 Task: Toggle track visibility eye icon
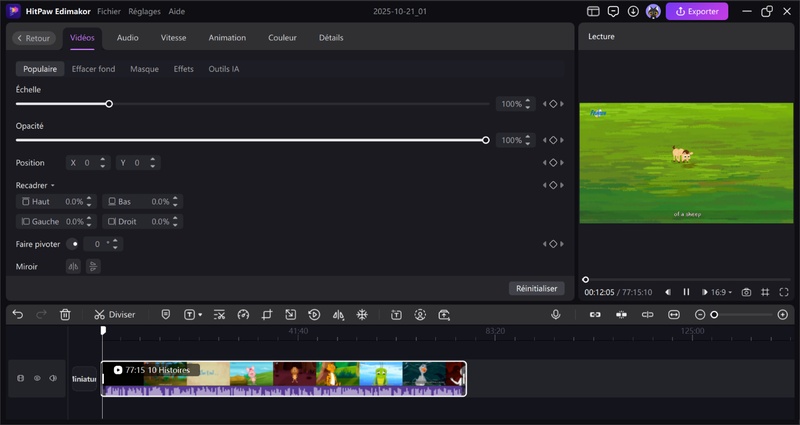coord(37,378)
